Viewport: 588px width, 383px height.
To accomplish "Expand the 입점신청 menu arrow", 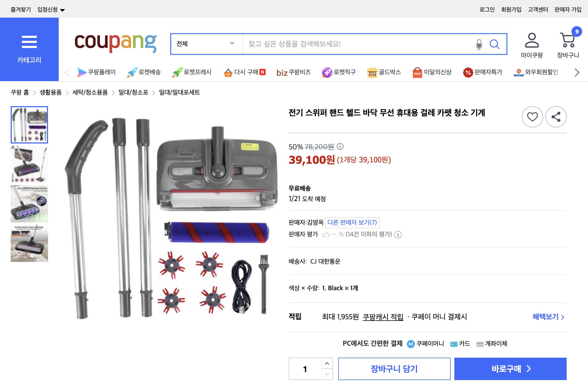I will click(62, 10).
